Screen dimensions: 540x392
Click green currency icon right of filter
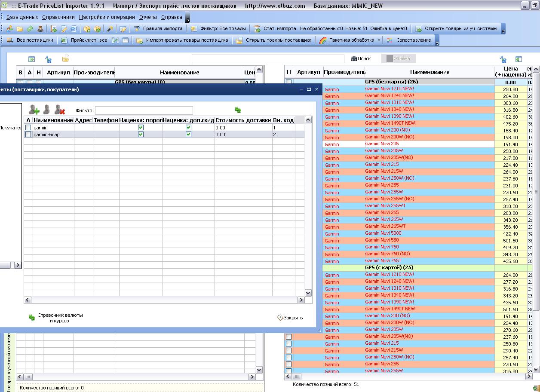[238, 110]
